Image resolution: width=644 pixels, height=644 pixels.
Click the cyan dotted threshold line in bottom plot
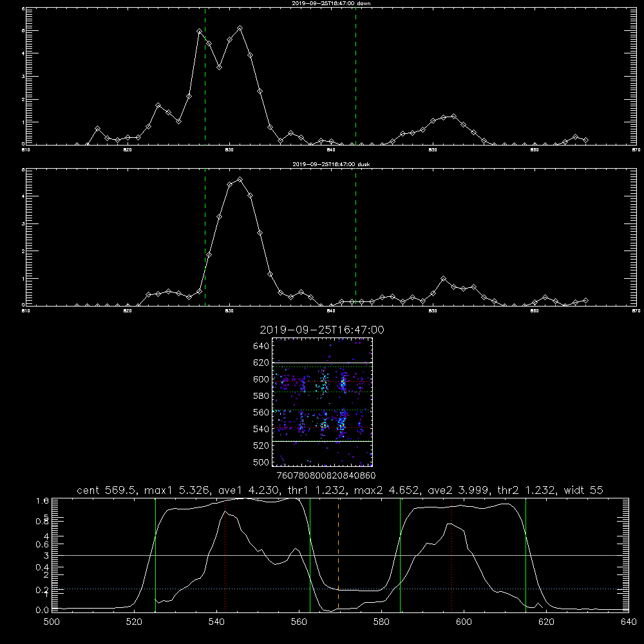click(x=340, y=589)
